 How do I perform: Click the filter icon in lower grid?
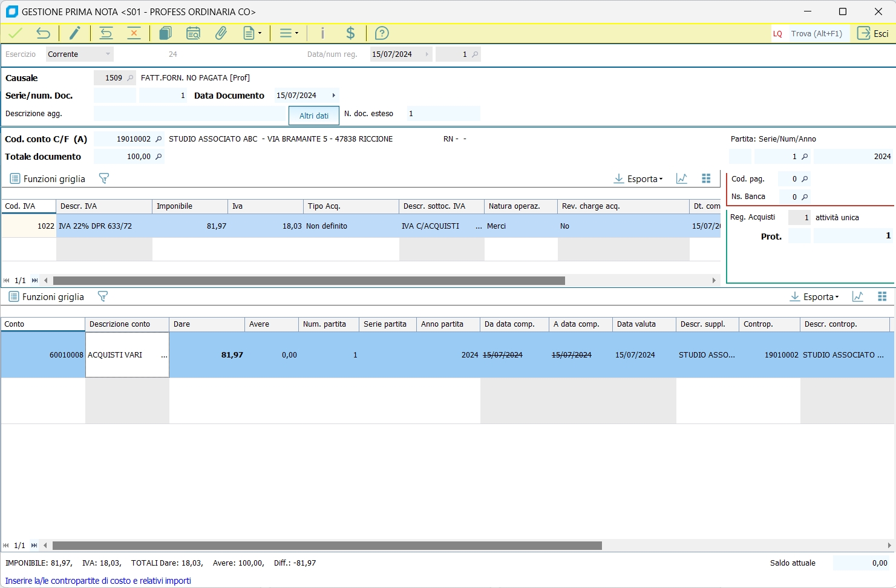[103, 296]
